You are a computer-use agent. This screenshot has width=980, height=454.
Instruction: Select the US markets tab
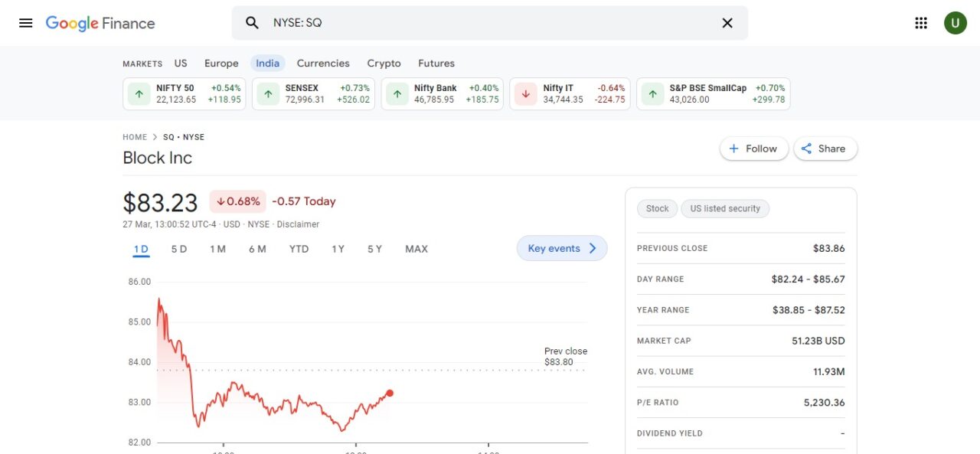pyautogui.click(x=181, y=64)
